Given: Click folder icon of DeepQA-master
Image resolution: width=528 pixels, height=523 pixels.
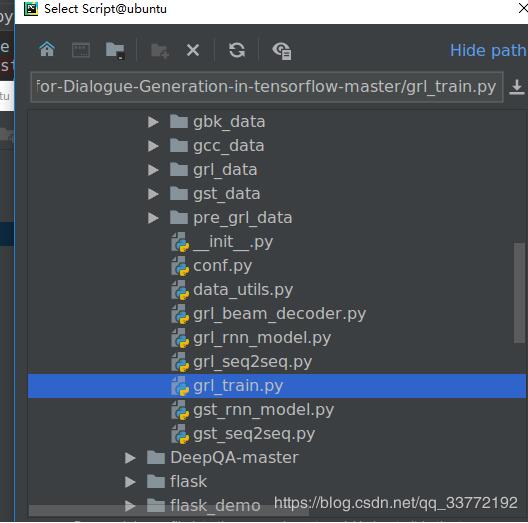Looking at the screenshot, I should [x=156, y=458].
